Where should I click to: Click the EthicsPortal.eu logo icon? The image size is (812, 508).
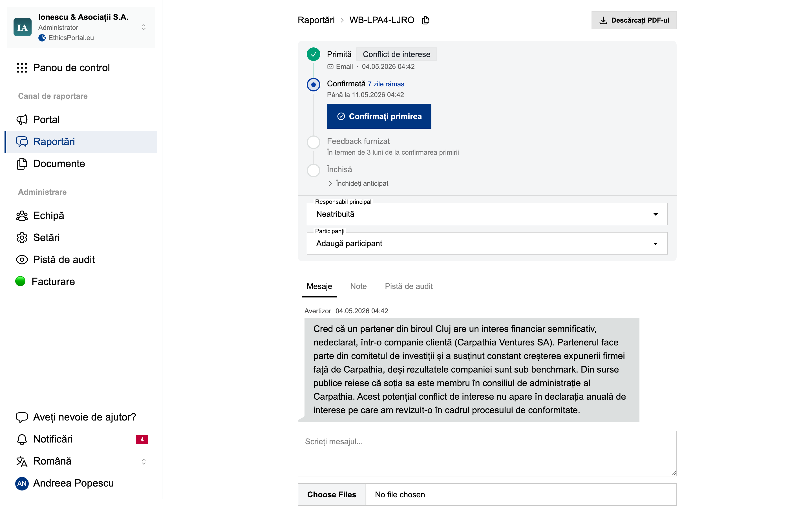click(42, 38)
